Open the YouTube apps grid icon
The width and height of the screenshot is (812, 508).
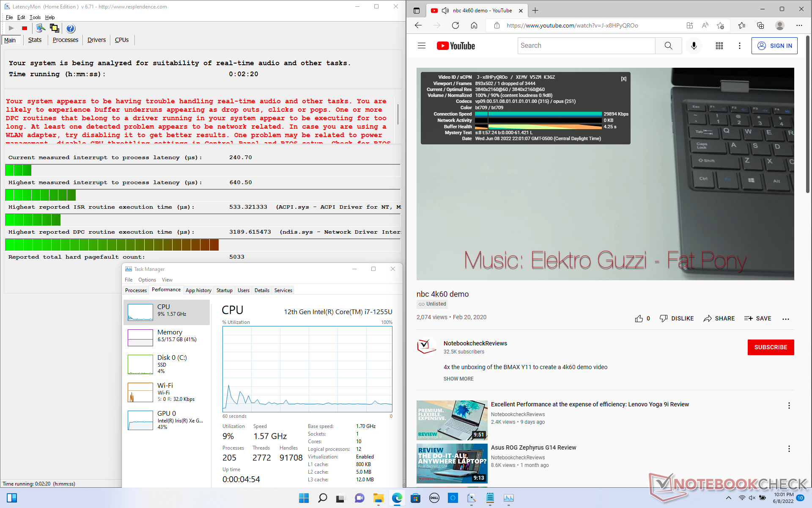click(719, 46)
